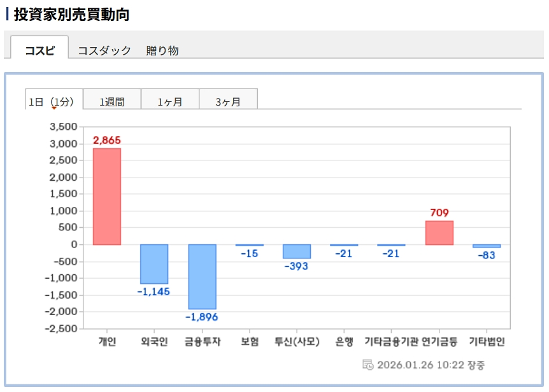Select the 1日 (1分) period tab
Viewport: 549px width, 392px height.
53,101
